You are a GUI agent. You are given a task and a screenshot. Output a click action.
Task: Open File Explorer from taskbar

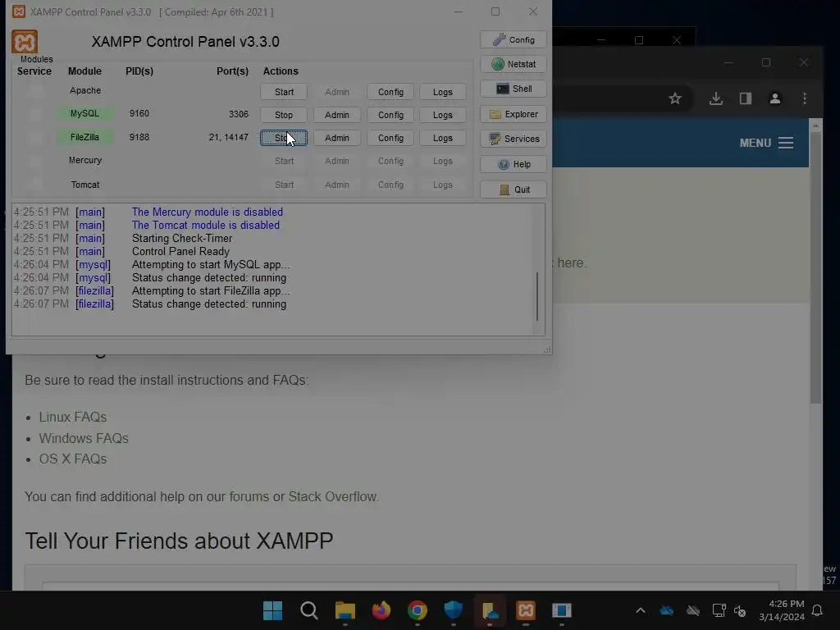click(x=345, y=610)
